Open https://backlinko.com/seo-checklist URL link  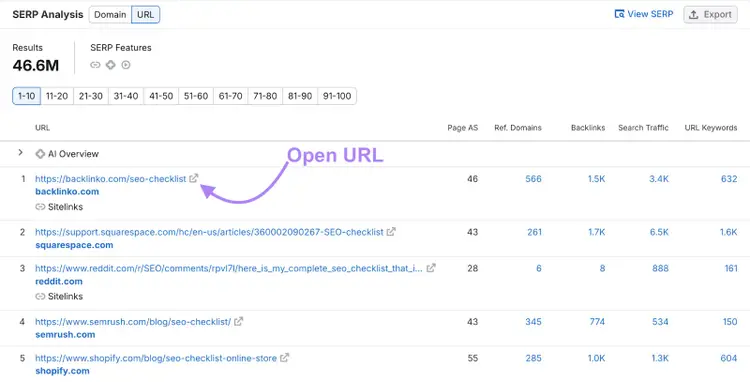tap(110, 179)
